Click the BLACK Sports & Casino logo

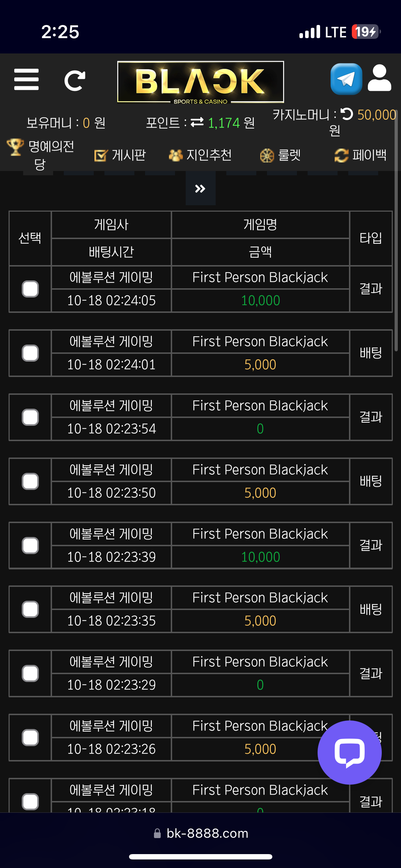click(200, 82)
